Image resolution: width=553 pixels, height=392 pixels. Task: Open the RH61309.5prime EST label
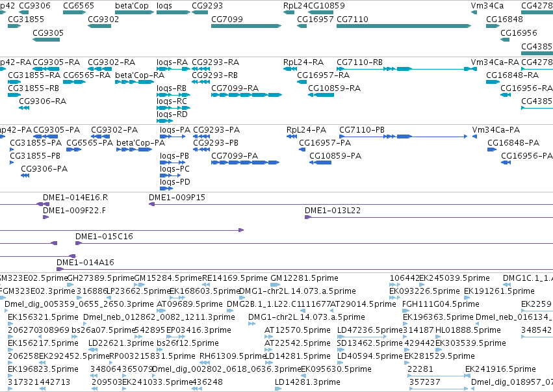pos(232,356)
